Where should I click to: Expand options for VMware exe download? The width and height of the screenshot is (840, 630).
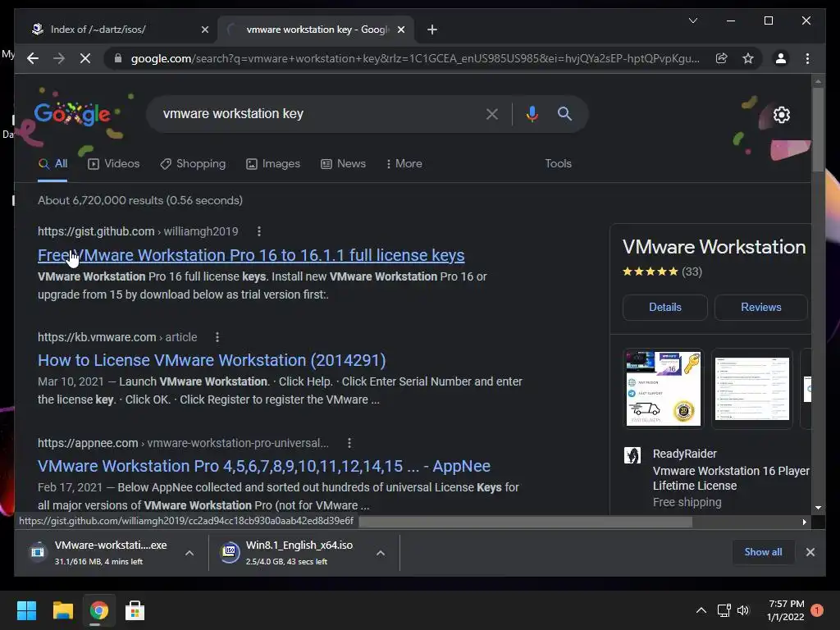point(189,553)
